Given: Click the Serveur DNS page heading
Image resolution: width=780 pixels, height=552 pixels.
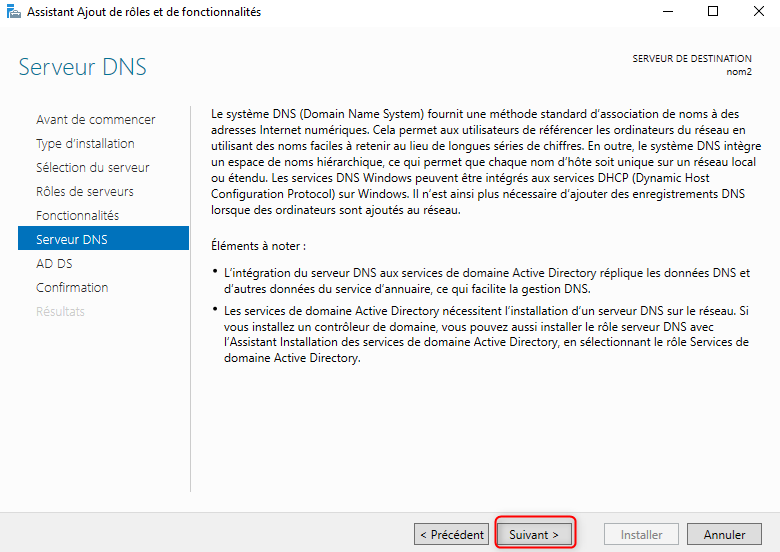Looking at the screenshot, I should [83, 67].
